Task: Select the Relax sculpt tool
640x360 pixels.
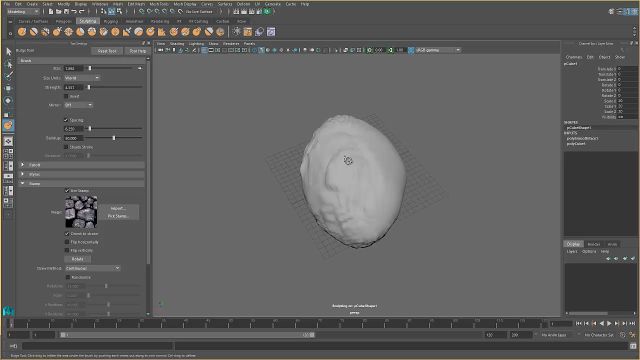Action: (x=45, y=32)
